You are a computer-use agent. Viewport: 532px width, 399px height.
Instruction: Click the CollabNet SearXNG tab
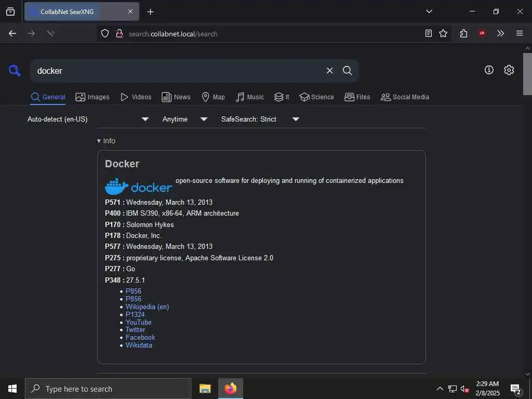tap(82, 11)
